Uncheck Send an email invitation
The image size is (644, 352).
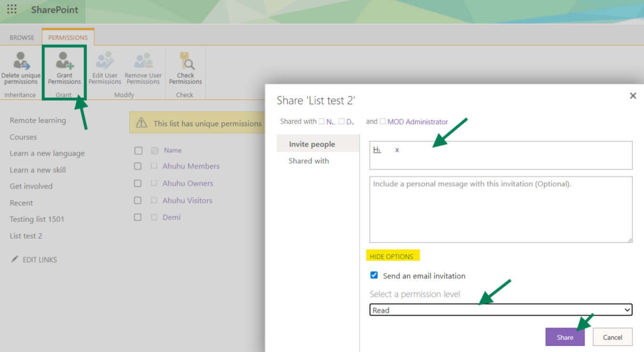point(374,275)
